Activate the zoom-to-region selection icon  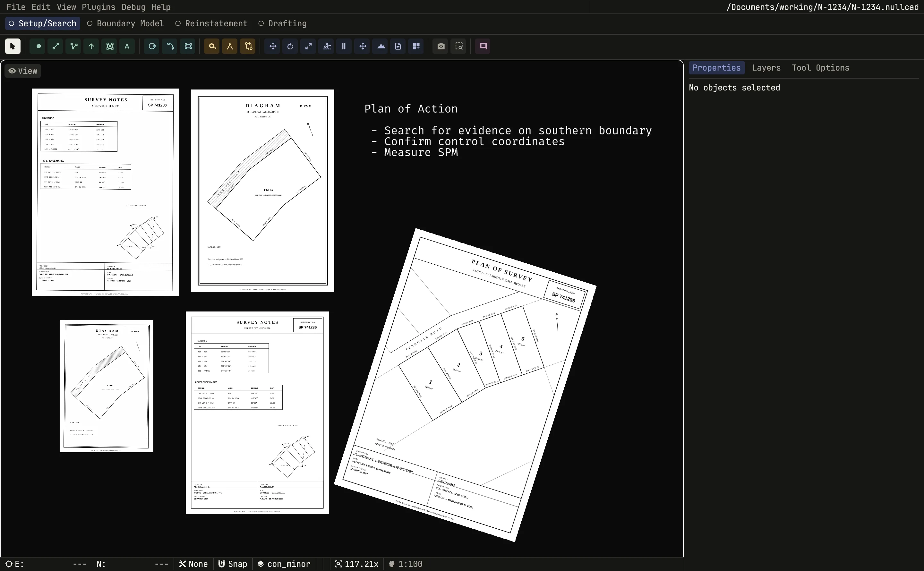(459, 46)
